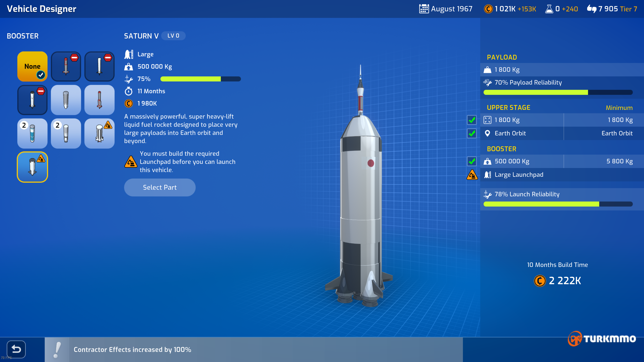Click the +240 research gain value
644x362 pixels.
pos(570,9)
